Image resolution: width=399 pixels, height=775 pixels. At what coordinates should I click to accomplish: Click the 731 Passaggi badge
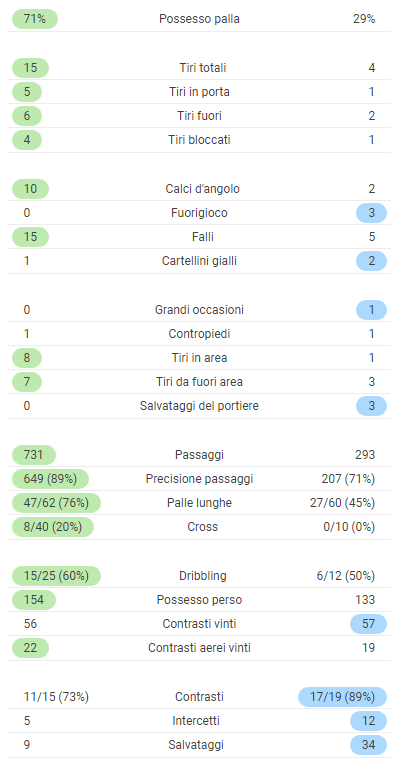[34, 455]
